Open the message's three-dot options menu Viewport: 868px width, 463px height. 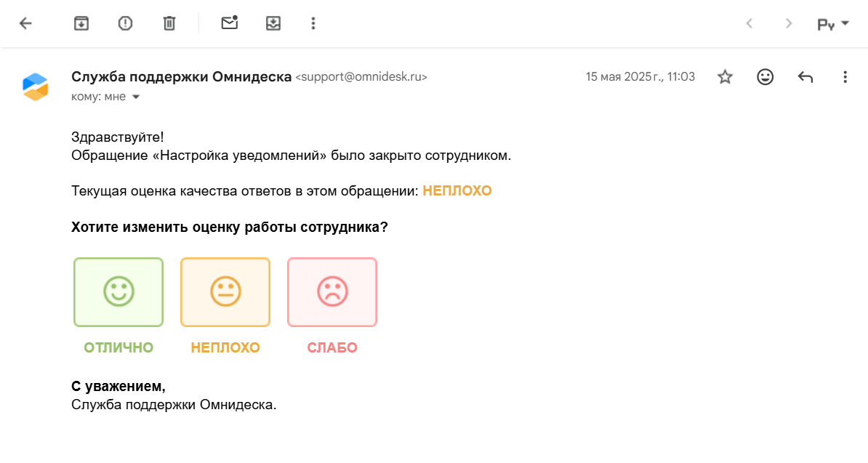click(845, 77)
